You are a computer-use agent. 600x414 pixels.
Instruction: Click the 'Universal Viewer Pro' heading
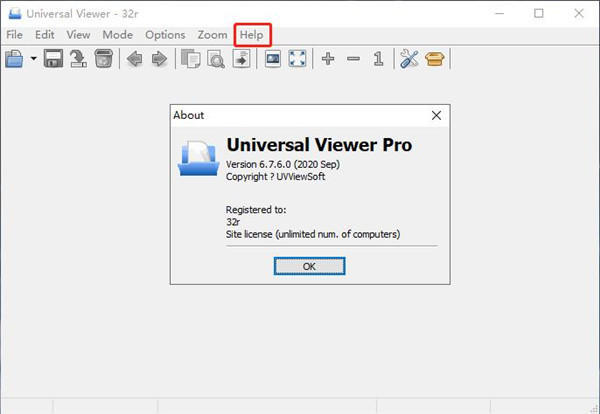pyautogui.click(x=319, y=145)
